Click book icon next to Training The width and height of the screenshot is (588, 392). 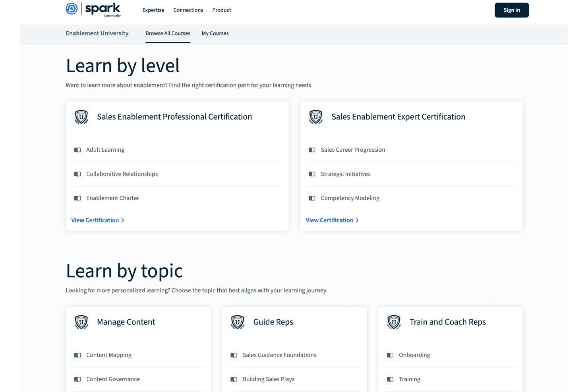pyautogui.click(x=390, y=380)
